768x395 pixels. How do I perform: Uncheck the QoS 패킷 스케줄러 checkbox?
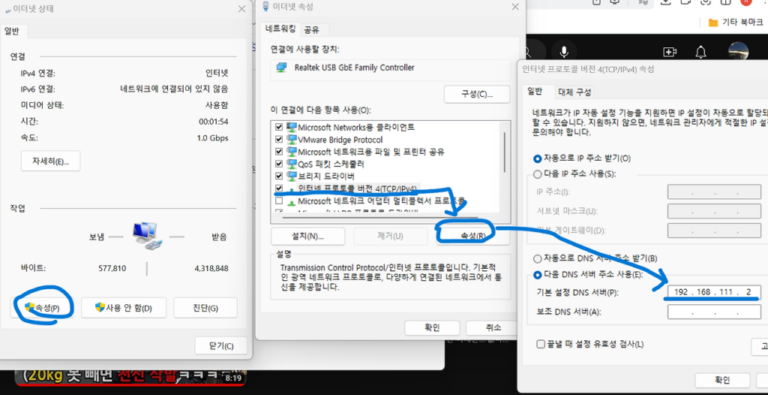pos(279,164)
